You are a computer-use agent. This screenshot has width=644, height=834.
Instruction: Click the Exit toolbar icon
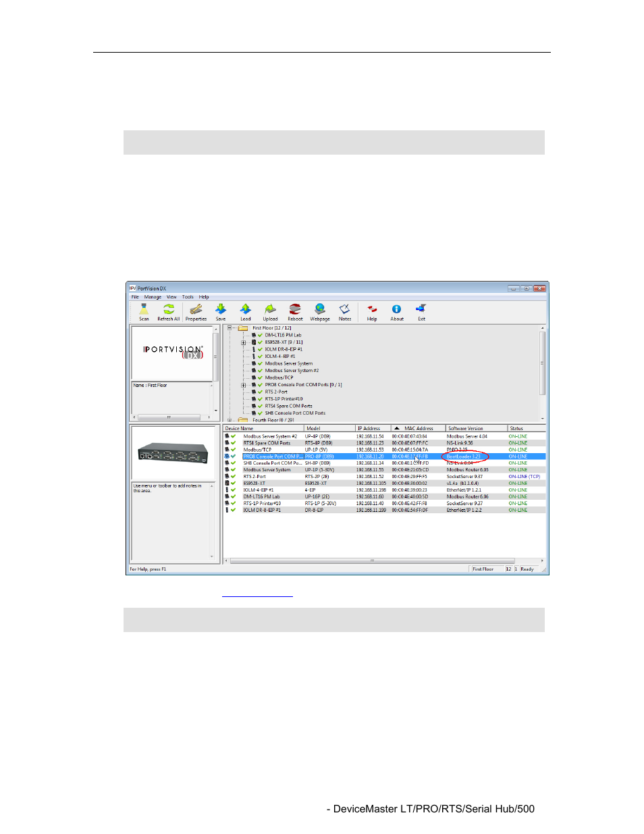pos(421,312)
